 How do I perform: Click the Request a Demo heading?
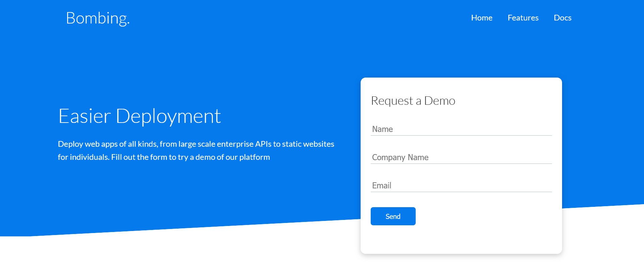tap(413, 101)
